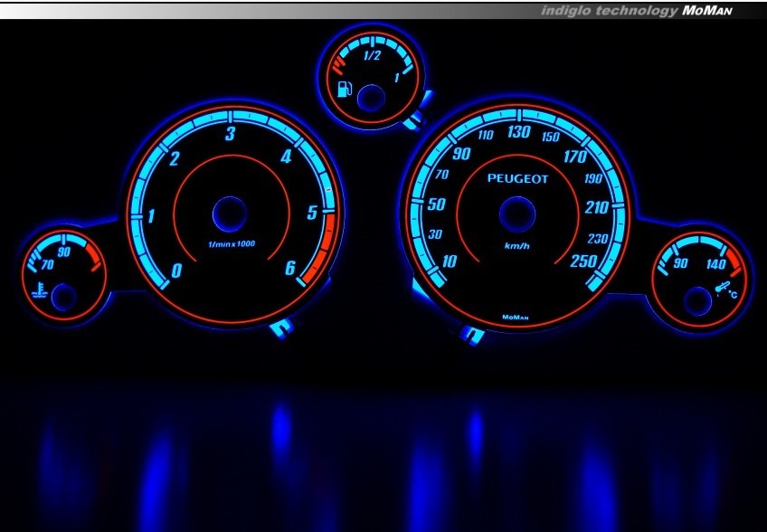Click the 1/min x 1000 label
Viewport: 767px width, 532px height.
pyautogui.click(x=230, y=246)
